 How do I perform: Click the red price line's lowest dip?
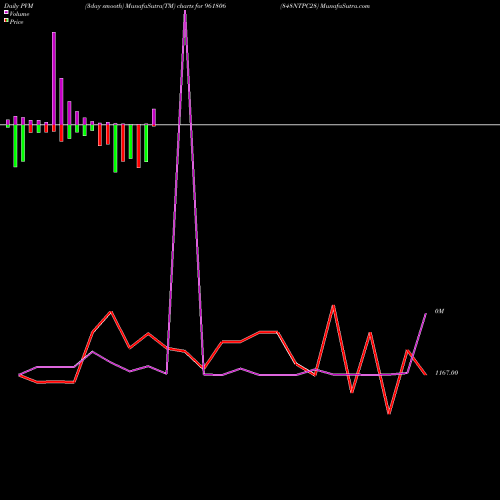point(389,413)
